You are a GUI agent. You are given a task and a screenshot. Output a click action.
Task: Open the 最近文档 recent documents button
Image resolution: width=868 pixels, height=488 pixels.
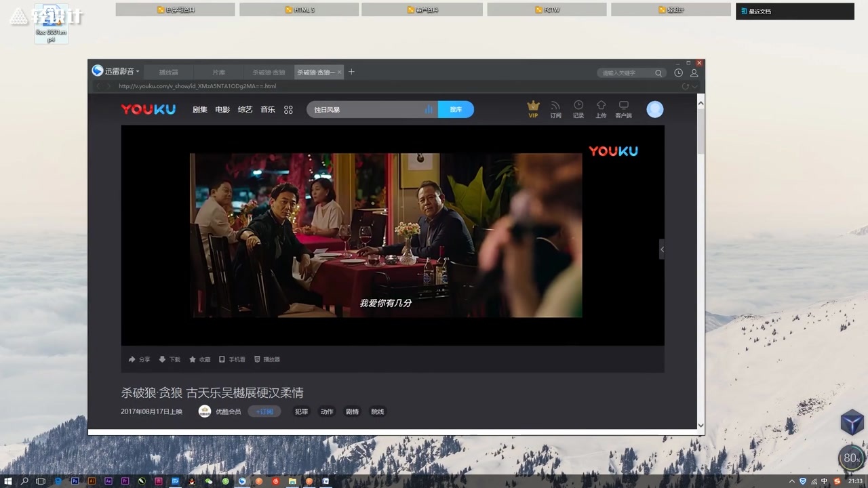(x=795, y=11)
